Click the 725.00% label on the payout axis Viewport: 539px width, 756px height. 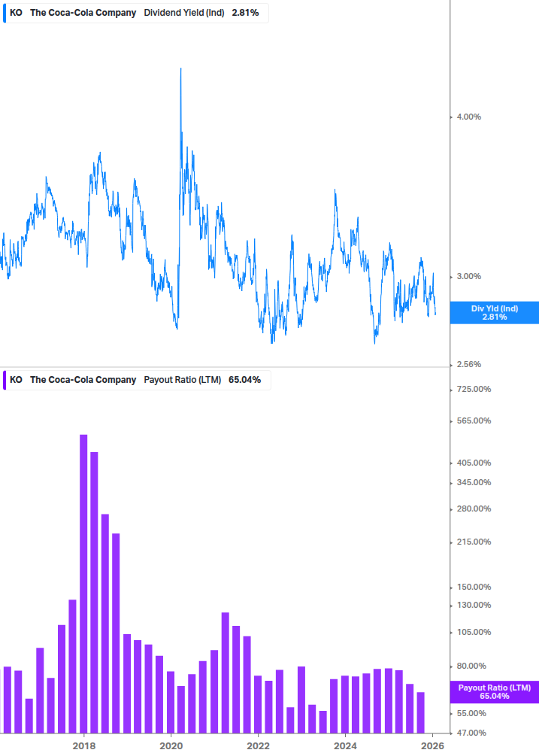tap(474, 389)
